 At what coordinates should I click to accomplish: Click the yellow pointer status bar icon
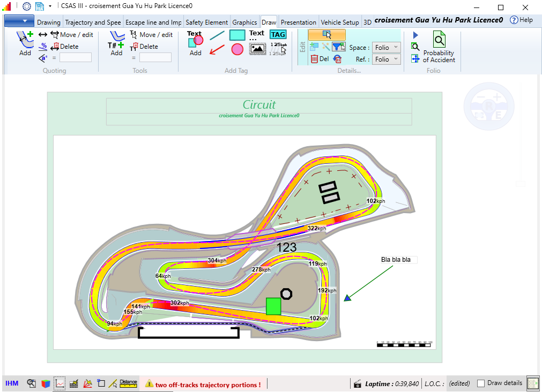coord(113,383)
